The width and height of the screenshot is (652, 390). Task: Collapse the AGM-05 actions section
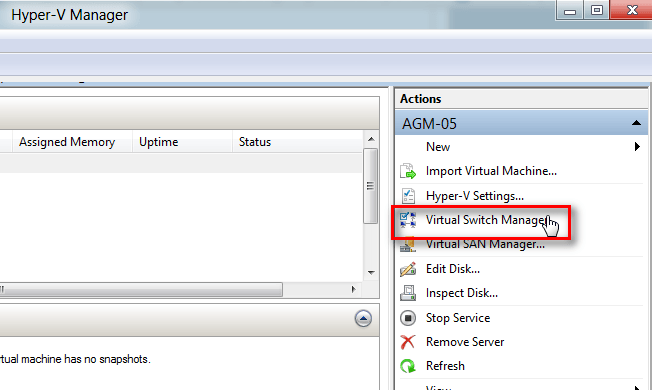pos(636,123)
